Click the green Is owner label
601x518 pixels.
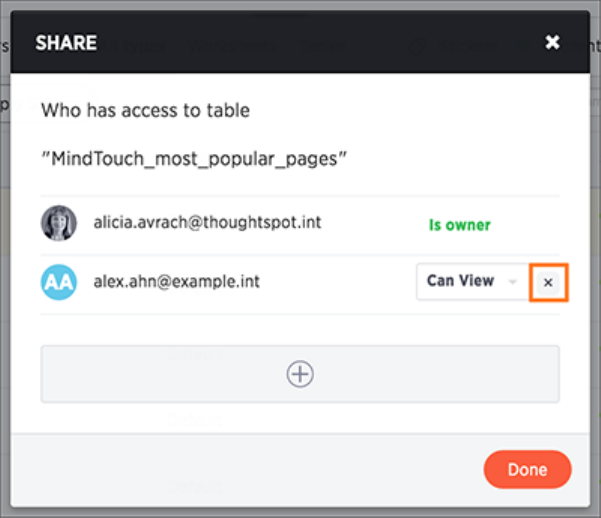[x=460, y=225]
